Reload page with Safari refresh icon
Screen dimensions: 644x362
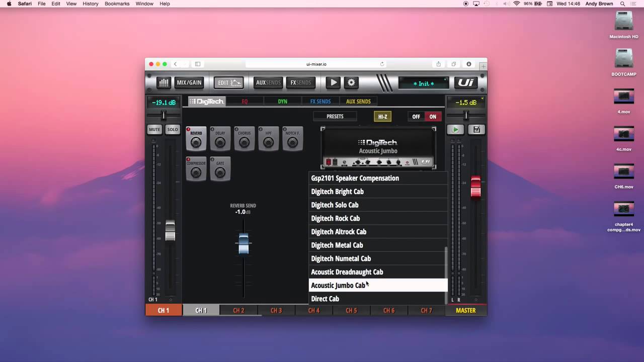(382, 64)
